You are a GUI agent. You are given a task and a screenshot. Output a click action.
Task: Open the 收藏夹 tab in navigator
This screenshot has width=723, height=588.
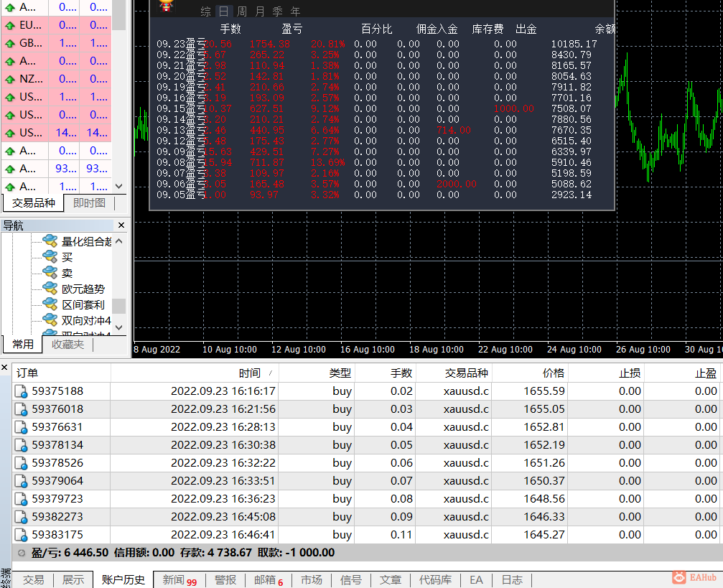[x=67, y=345]
